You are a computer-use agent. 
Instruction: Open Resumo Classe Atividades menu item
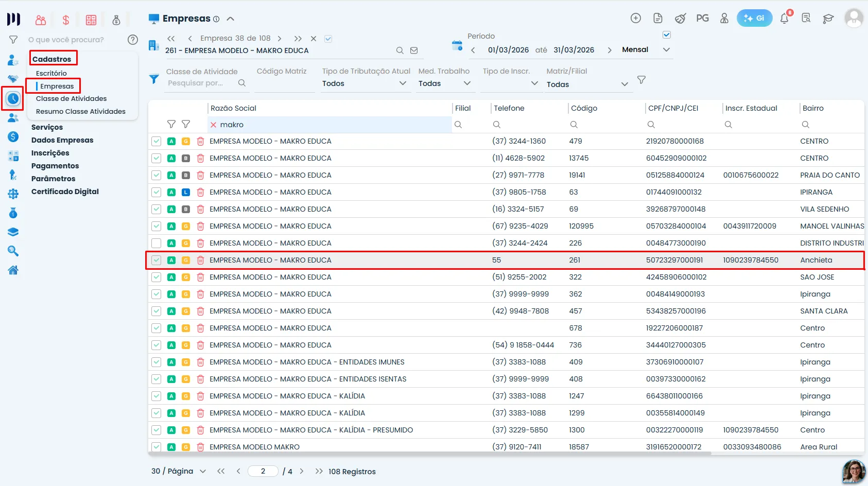[x=81, y=111]
